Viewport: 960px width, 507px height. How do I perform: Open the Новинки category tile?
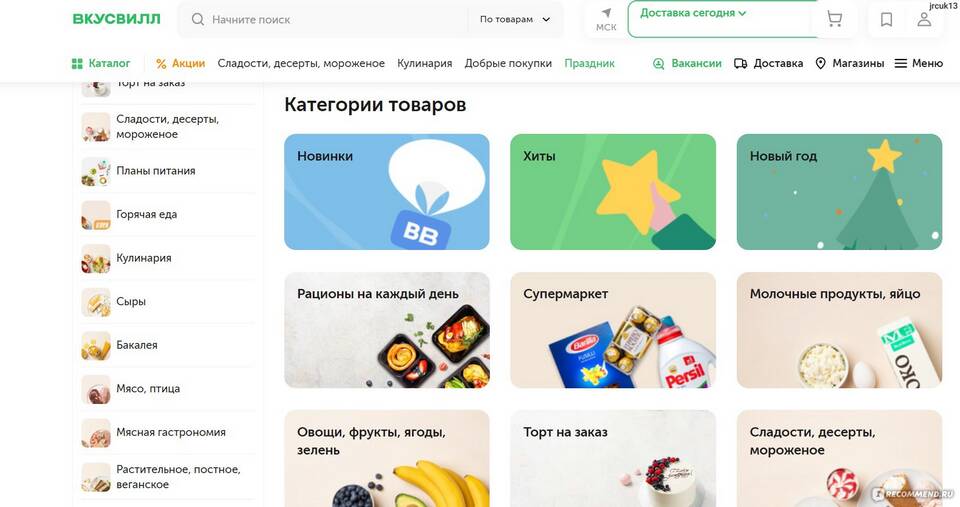(x=387, y=192)
